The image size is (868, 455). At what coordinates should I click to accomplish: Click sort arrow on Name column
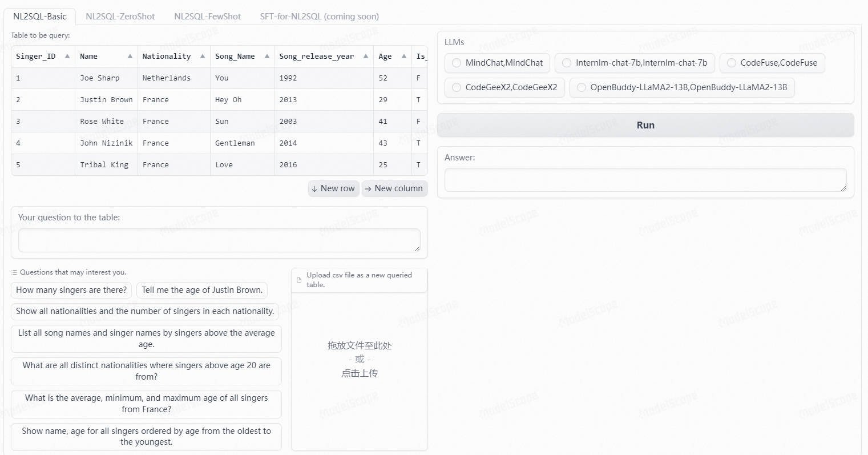tap(130, 56)
